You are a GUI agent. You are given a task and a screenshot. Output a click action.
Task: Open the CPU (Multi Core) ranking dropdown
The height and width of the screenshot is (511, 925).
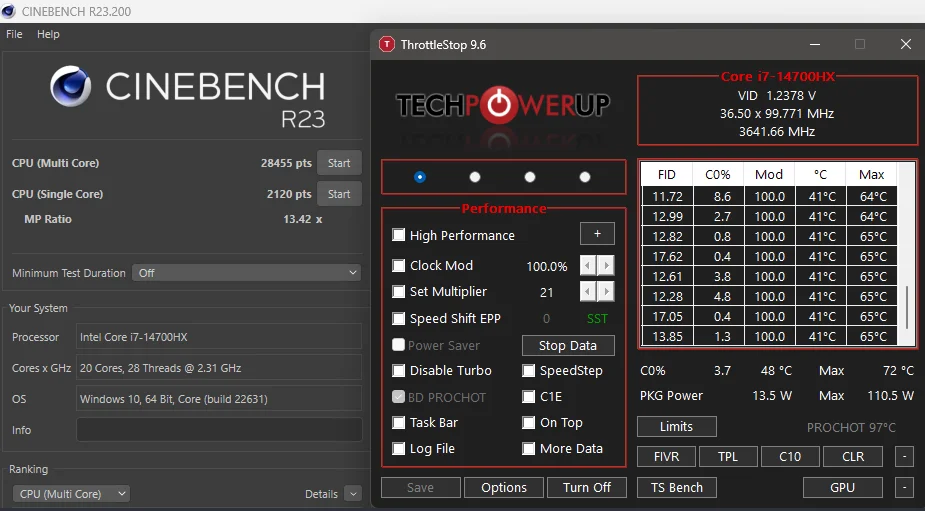coord(71,494)
